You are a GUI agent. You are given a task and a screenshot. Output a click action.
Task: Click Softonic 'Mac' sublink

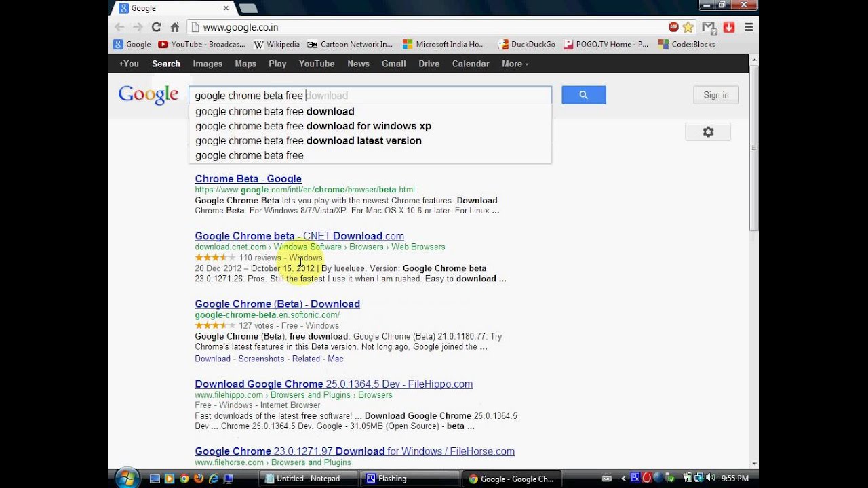click(x=336, y=359)
